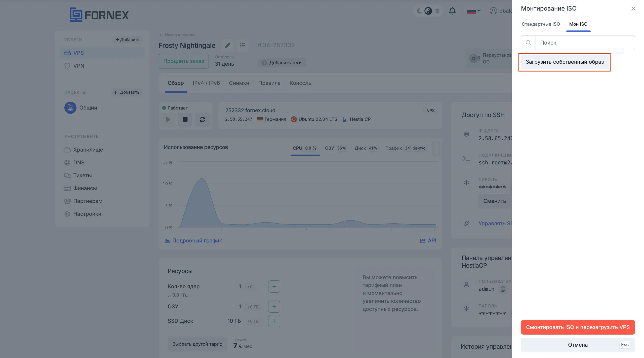Click the magnifier search icon

tap(528, 43)
